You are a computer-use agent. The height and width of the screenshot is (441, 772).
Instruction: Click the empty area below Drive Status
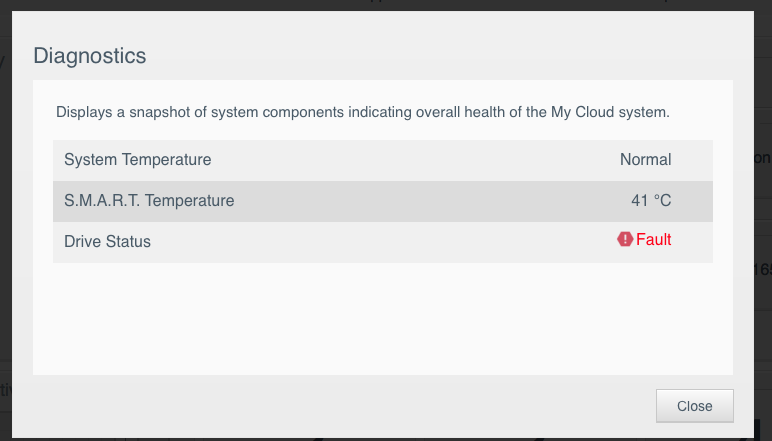(382, 318)
